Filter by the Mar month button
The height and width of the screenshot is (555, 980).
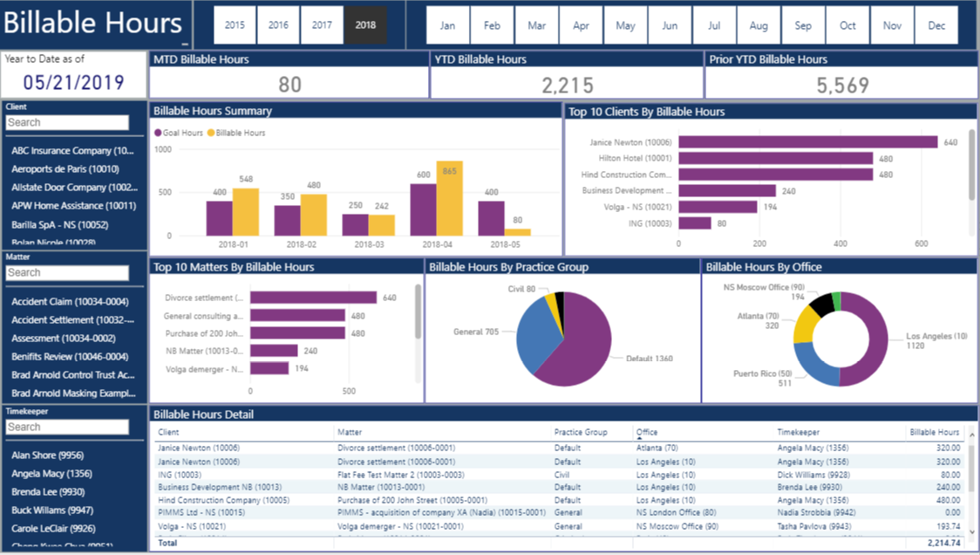pyautogui.click(x=536, y=25)
